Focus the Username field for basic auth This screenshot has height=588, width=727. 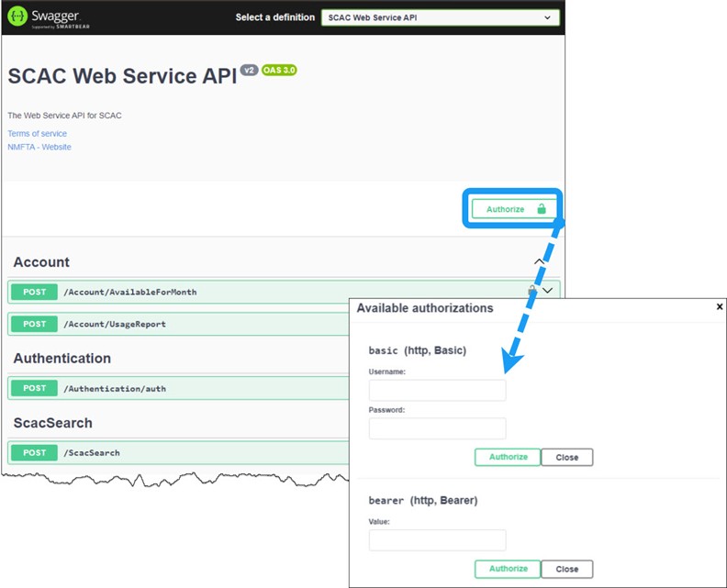tap(437, 391)
